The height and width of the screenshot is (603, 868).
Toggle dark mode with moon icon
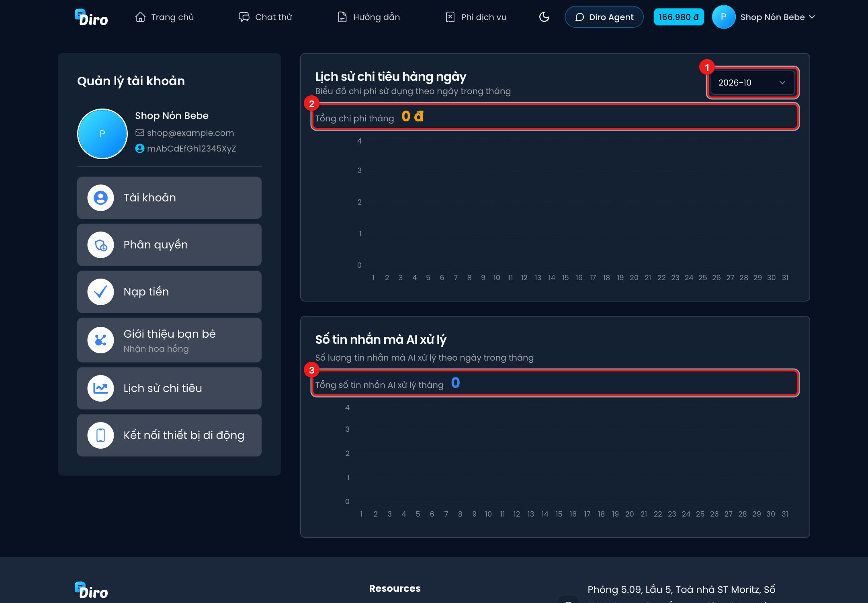[x=544, y=17]
